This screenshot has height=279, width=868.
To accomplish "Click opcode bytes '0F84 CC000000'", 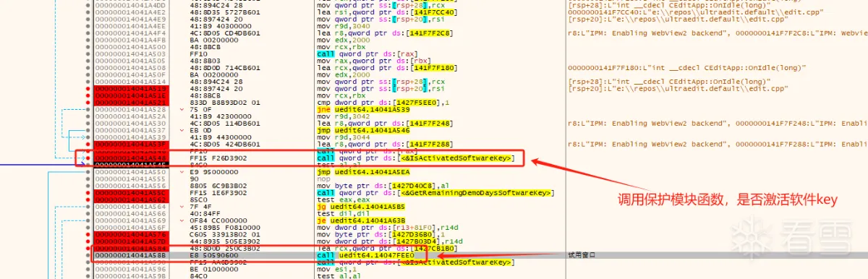I will click(218, 220).
